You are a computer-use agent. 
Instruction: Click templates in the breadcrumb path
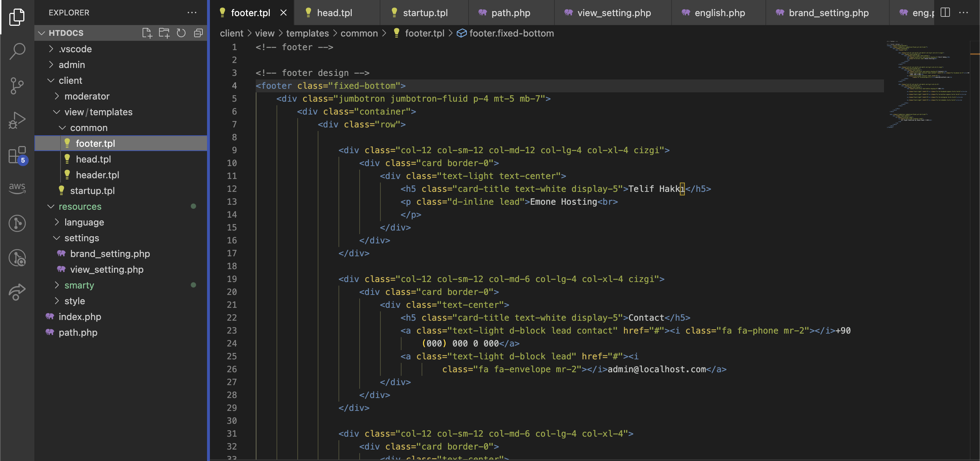click(307, 33)
